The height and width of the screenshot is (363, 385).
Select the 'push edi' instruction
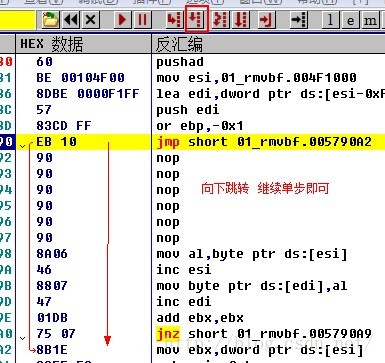[x=188, y=110]
